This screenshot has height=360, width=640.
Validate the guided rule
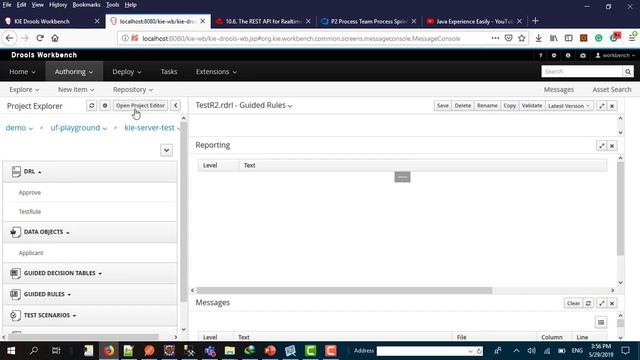pos(532,106)
